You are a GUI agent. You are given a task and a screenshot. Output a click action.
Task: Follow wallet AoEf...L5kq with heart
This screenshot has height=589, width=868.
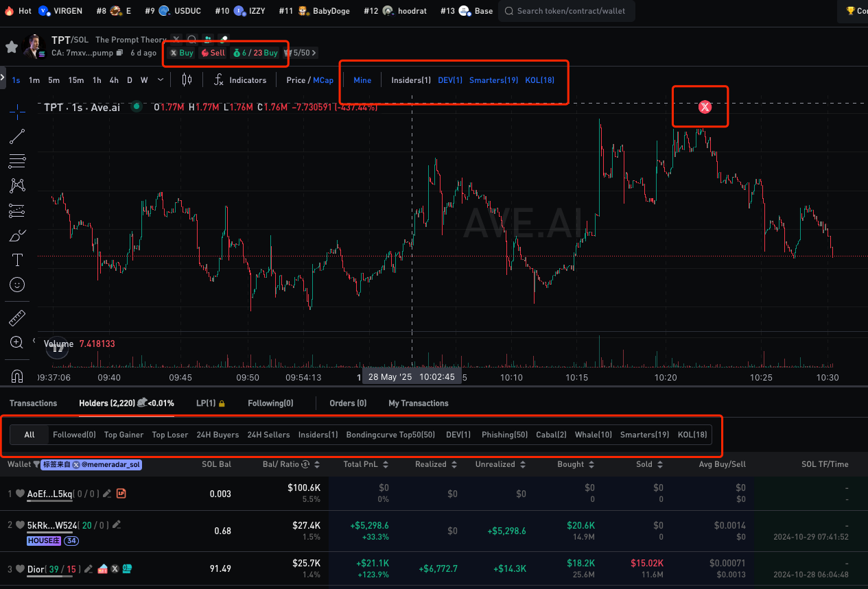point(20,494)
